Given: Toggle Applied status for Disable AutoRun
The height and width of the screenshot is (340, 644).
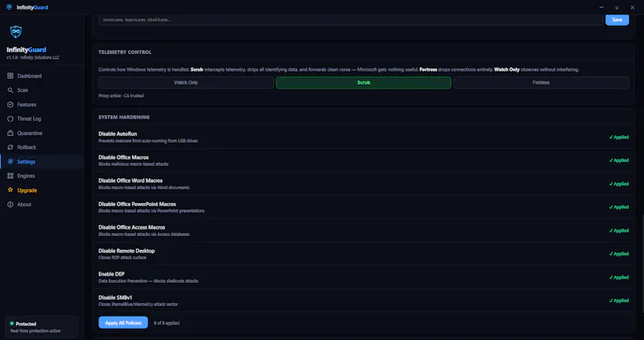Looking at the screenshot, I should (619, 137).
